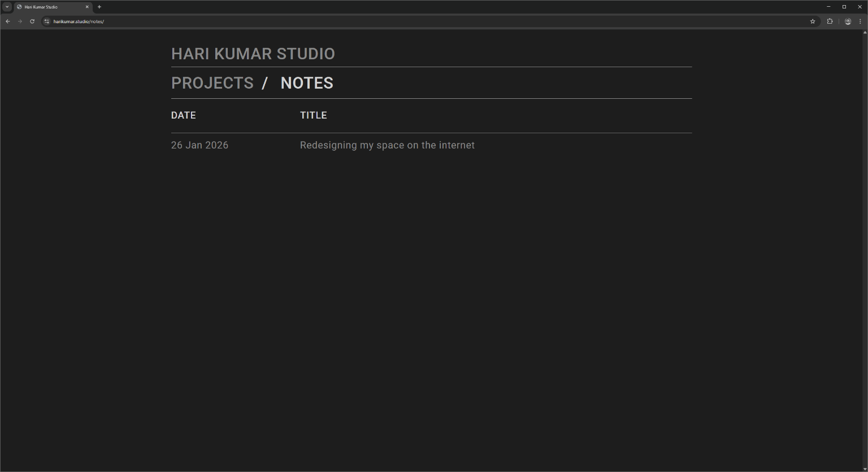
Task: Open the Chrome three-dot menu
Action: coord(860,21)
